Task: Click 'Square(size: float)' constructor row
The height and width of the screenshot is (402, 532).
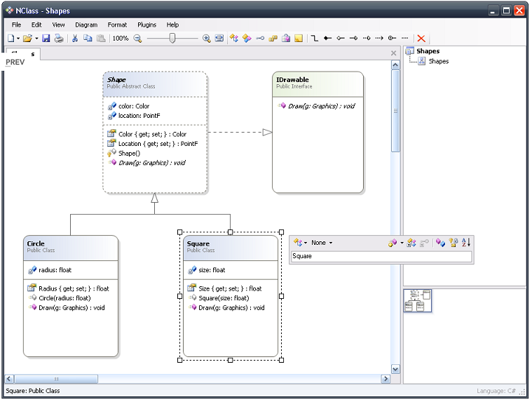Action: pyautogui.click(x=224, y=298)
